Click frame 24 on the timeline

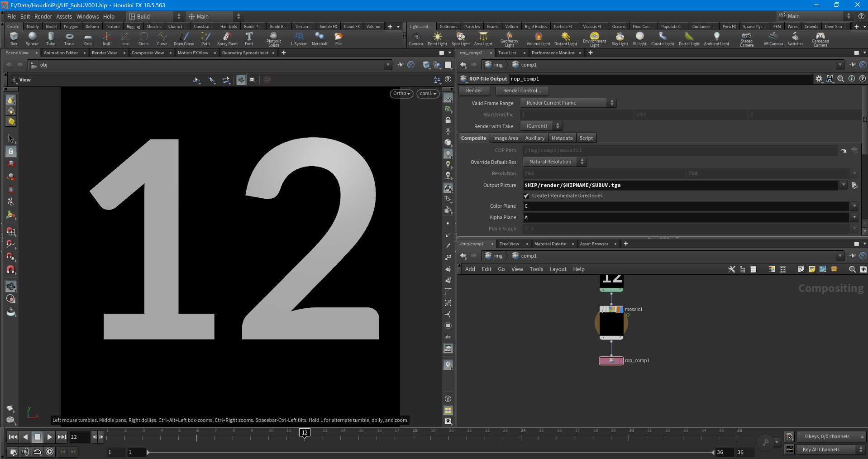[521, 437]
